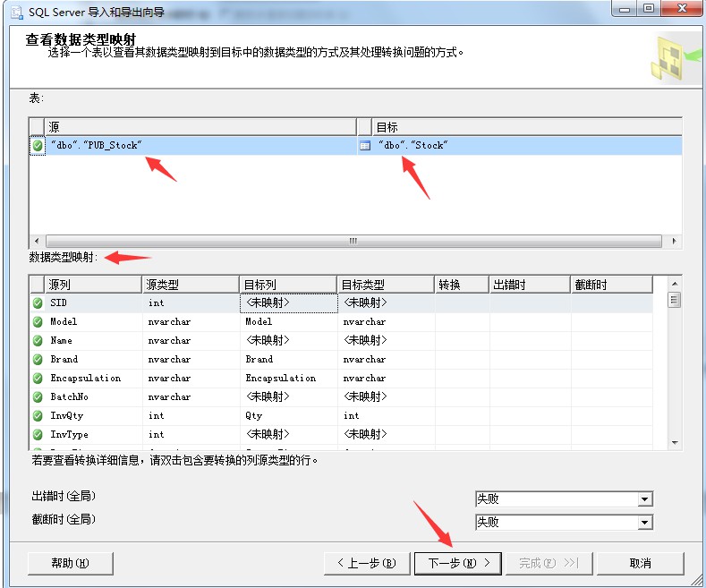Click the 源 column header in tables list
This screenshot has width=706, height=588.
tap(200, 127)
